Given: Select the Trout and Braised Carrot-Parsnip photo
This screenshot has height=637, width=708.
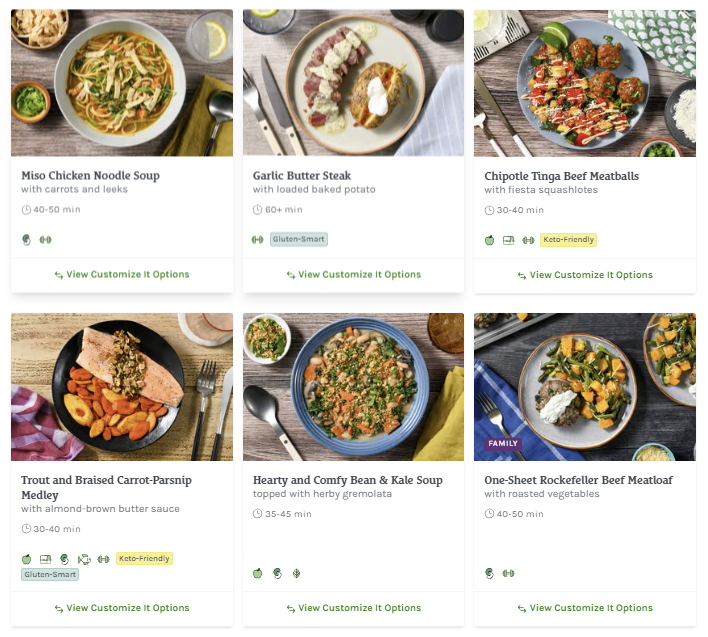Looking at the screenshot, I should (122, 387).
